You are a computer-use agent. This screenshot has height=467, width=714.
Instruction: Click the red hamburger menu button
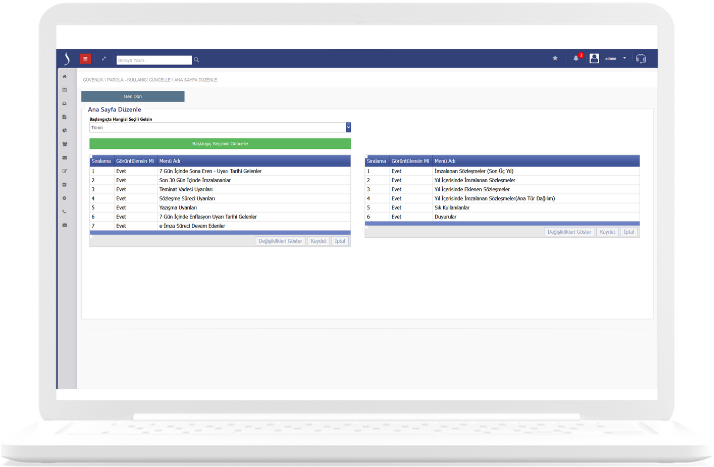tap(85, 59)
